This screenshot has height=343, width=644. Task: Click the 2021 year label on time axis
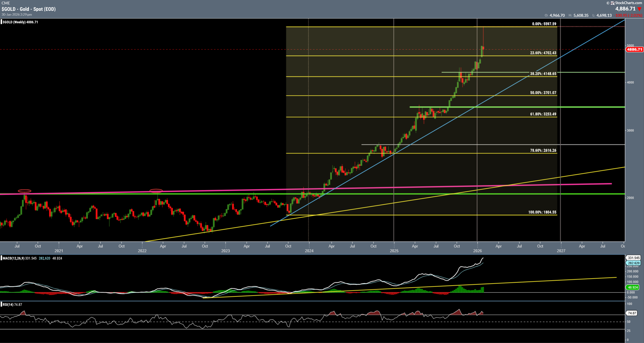[x=59, y=251]
